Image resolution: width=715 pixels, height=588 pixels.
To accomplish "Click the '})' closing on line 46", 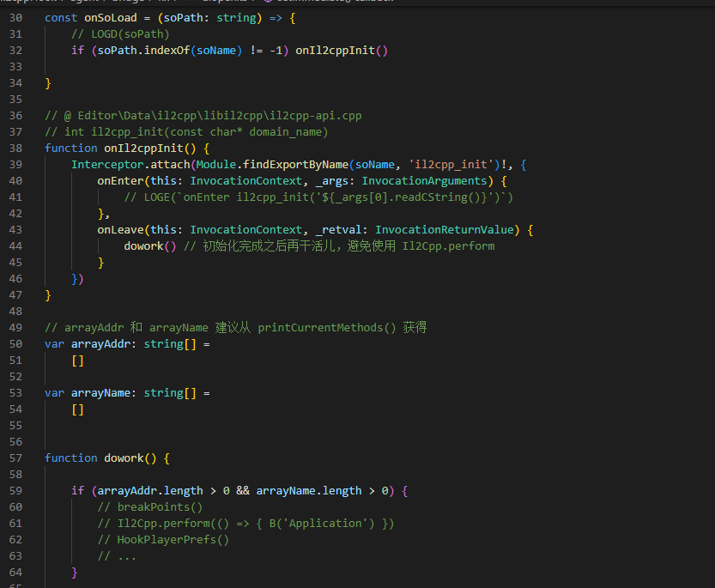I will (x=77, y=279).
